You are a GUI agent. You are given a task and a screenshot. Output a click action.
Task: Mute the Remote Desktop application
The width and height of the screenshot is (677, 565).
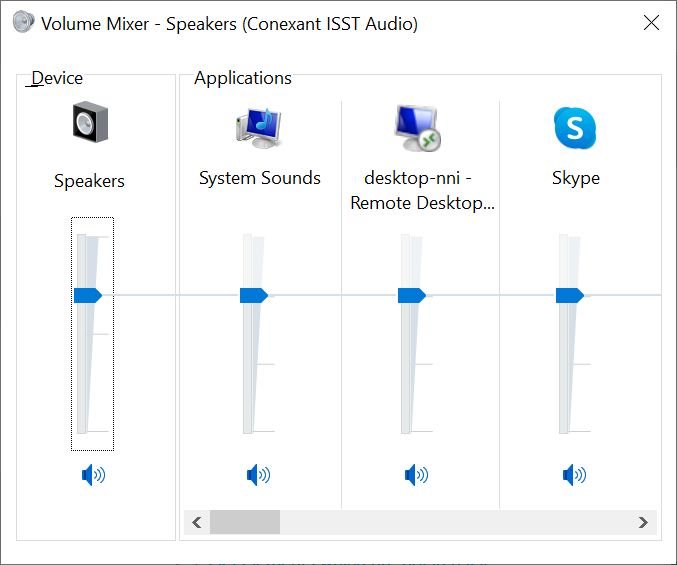coord(416,475)
